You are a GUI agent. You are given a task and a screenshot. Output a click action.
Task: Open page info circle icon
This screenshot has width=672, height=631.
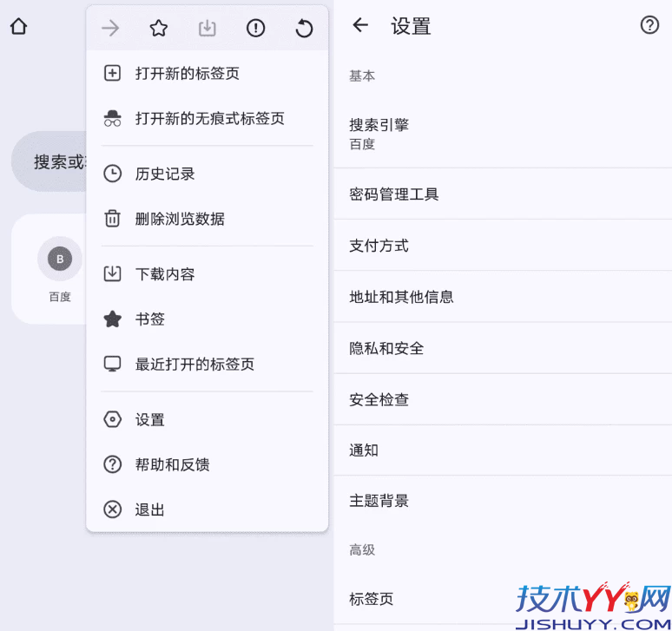[x=255, y=29]
